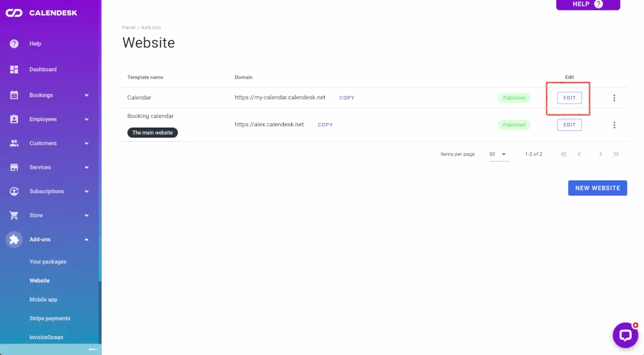Click the Add-ons breadcrumb link
Image resolution: width=644 pixels, height=355 pixels.
click(151, 28)
